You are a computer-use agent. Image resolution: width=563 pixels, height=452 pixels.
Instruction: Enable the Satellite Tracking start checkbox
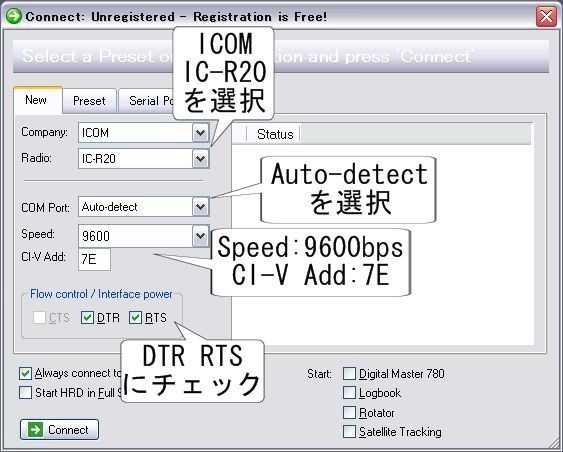tap(349, 432)
